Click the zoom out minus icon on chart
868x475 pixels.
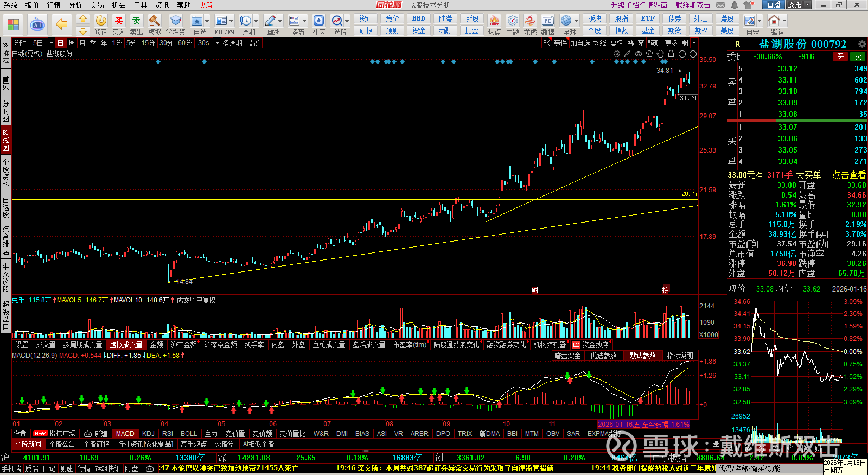coord(693,54)
